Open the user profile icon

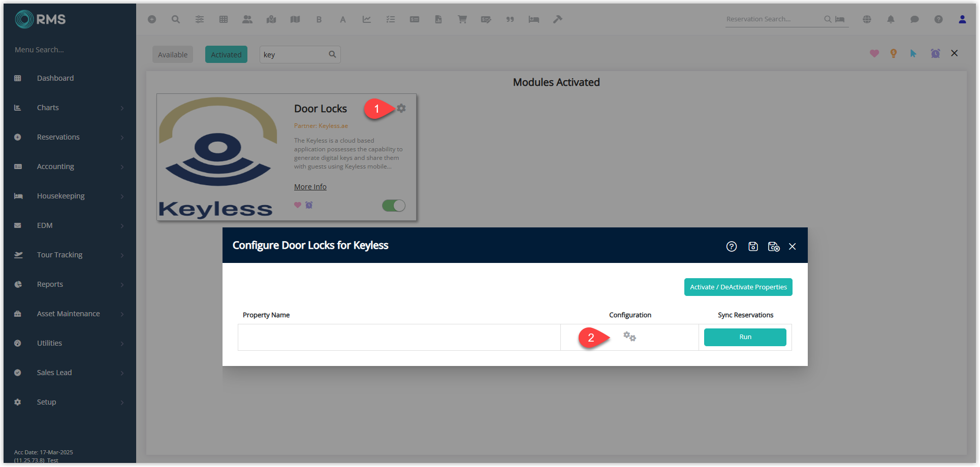coord(962,19)
